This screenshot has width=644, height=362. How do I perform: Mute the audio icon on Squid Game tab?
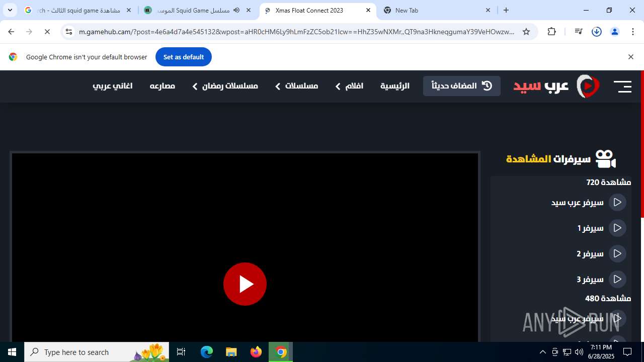click(x=236, y=10)
